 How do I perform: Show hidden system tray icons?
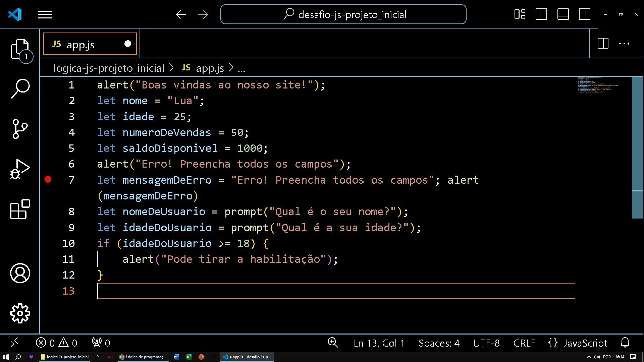point(589,357)
